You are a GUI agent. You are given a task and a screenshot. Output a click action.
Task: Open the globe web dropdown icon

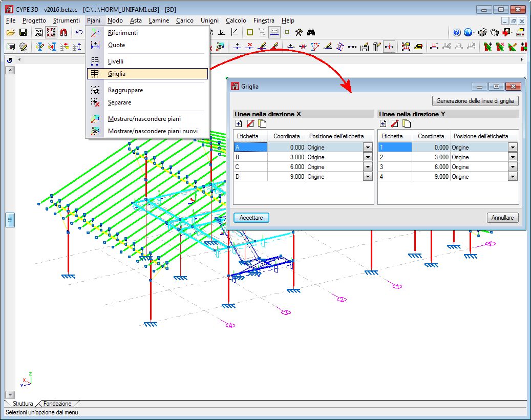[469, 32]
